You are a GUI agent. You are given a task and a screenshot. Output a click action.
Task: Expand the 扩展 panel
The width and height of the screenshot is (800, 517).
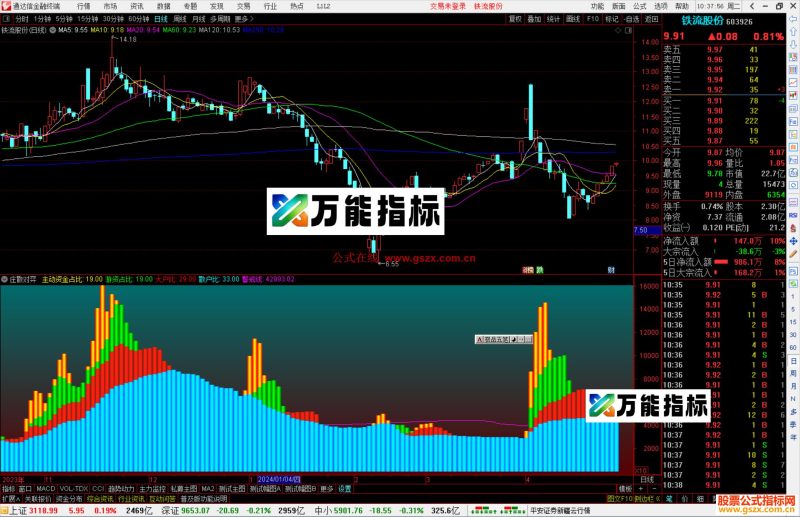10,499
